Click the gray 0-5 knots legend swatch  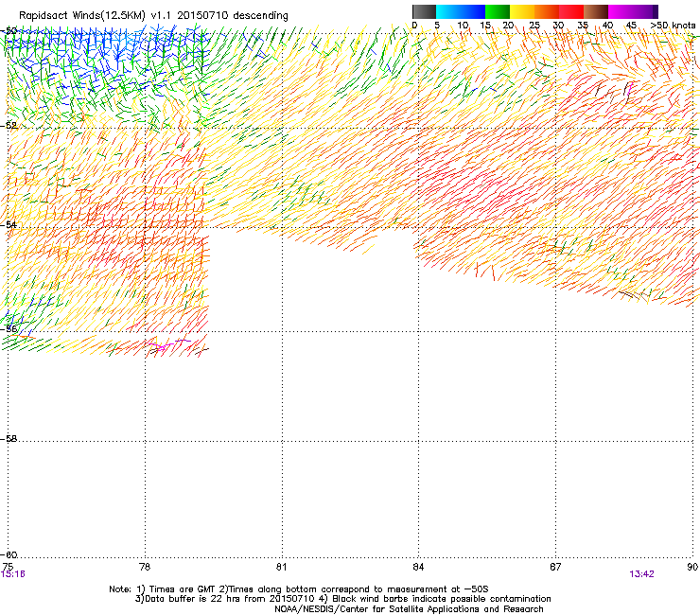pos(424,11)
